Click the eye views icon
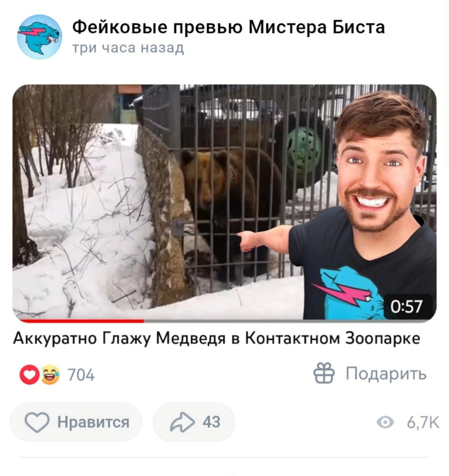449x476 pixels. pos(385,422)
